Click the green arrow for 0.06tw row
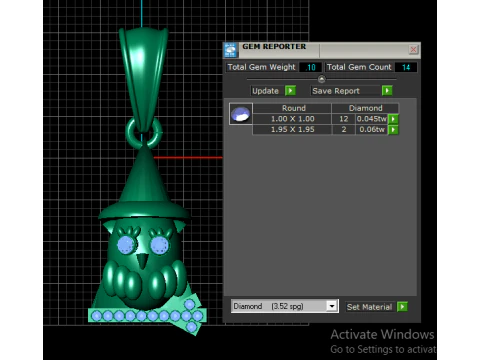 pos(393,130)
